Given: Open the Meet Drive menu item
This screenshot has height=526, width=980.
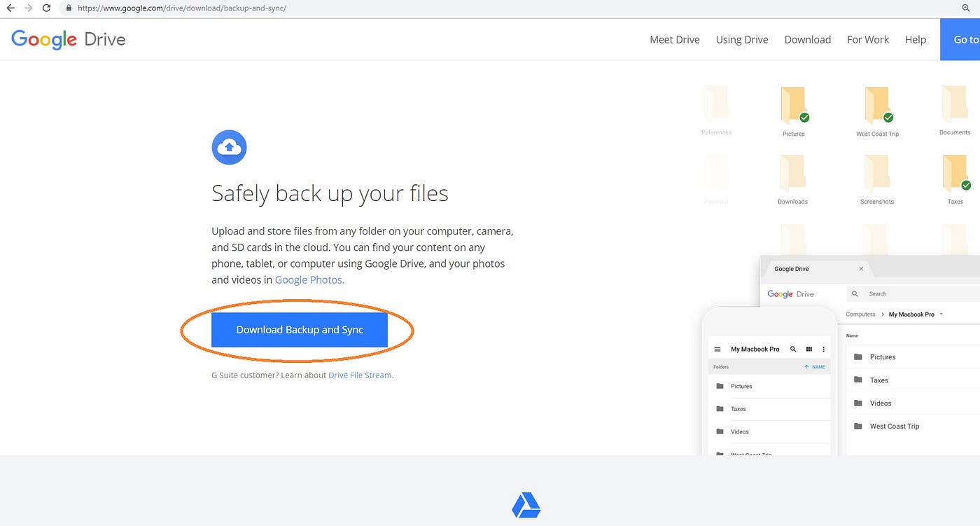Looking at the screenshot, I should [x=674, y=39].
